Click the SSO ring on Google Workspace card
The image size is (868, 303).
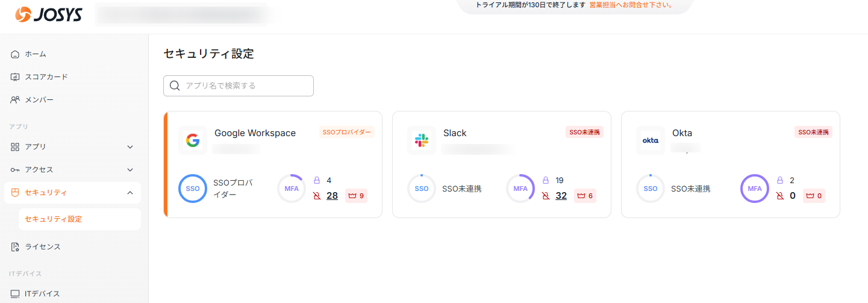[x=193, y=189]
